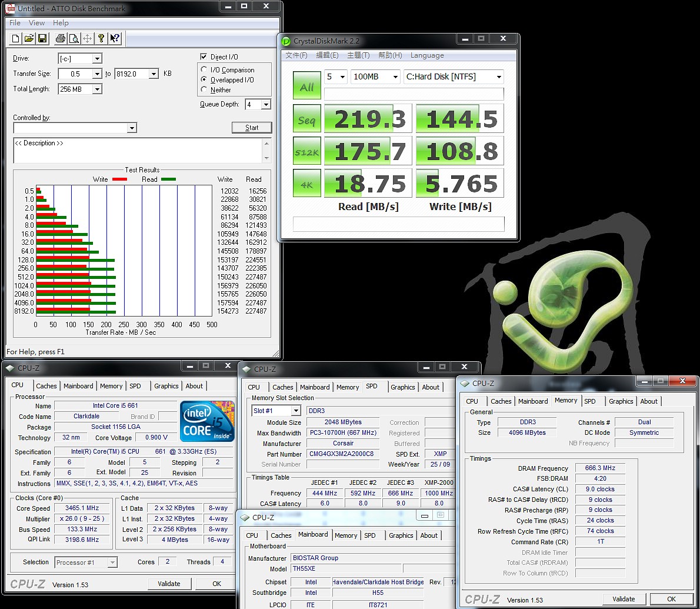Click the context help arrow-question icon in ATTO
Image resolution: width=700 pixels, height=609 pixels.
point(115,38)
